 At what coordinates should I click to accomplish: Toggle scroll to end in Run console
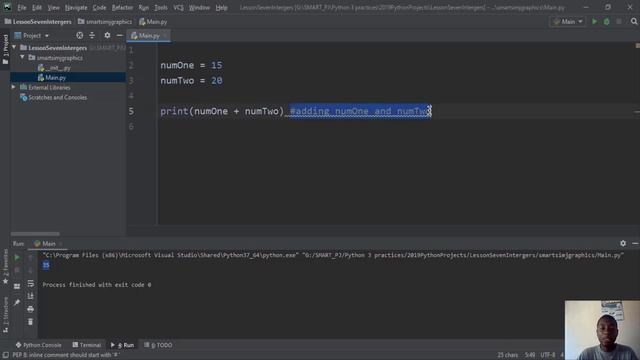(x=31, y=296)
